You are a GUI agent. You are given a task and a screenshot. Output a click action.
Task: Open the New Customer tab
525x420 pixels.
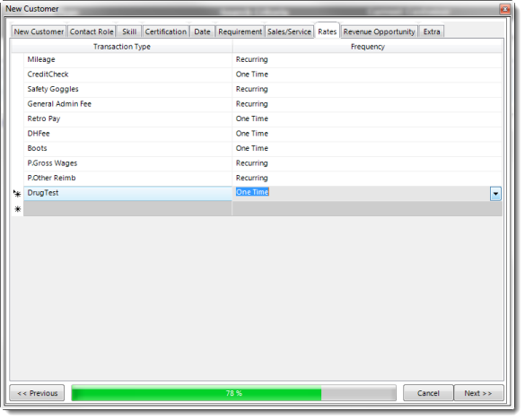click(x=39, y=31)
